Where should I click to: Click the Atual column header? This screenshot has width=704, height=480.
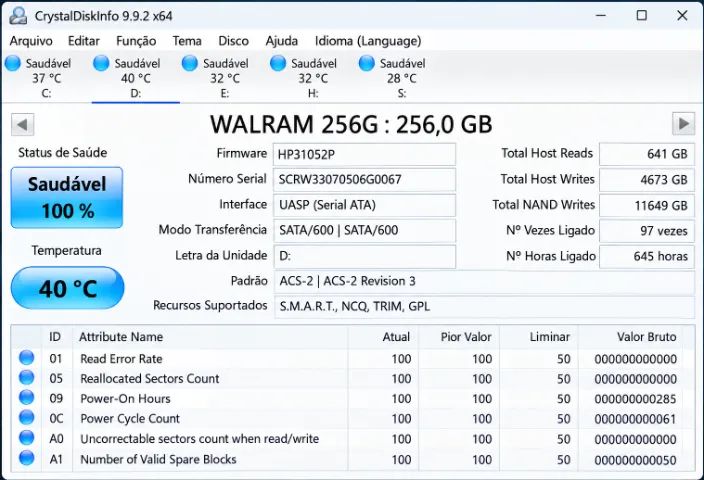pyautogui.click(x=383, y=337)
